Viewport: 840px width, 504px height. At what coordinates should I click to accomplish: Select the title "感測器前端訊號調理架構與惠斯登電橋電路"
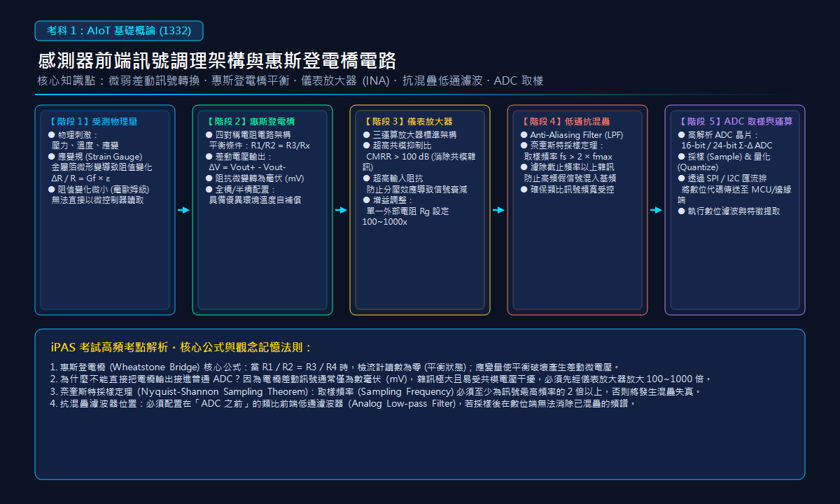218,60
